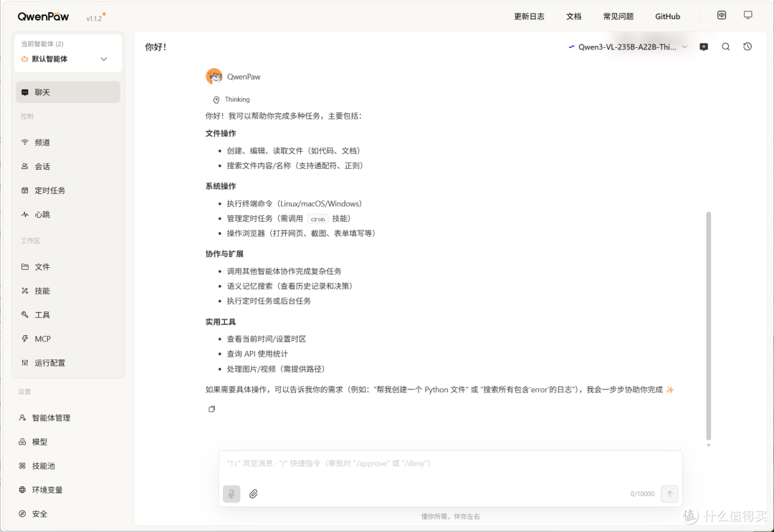Click the 环境变量 globe icon
Screen dimensions: 774x532
coord(22,490)
